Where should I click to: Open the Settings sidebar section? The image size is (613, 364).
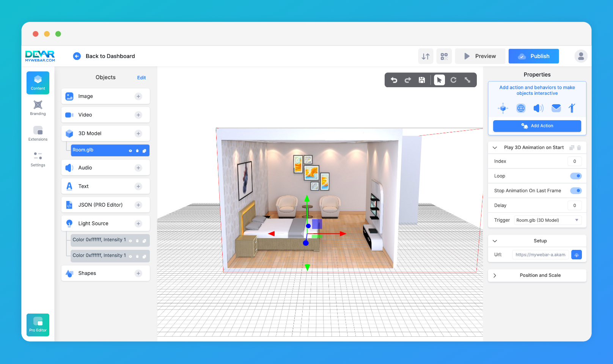click(38, 158)
